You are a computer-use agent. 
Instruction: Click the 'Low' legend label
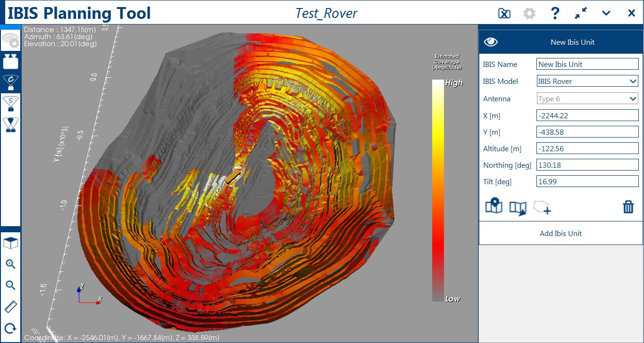click(x=452, y=299)
